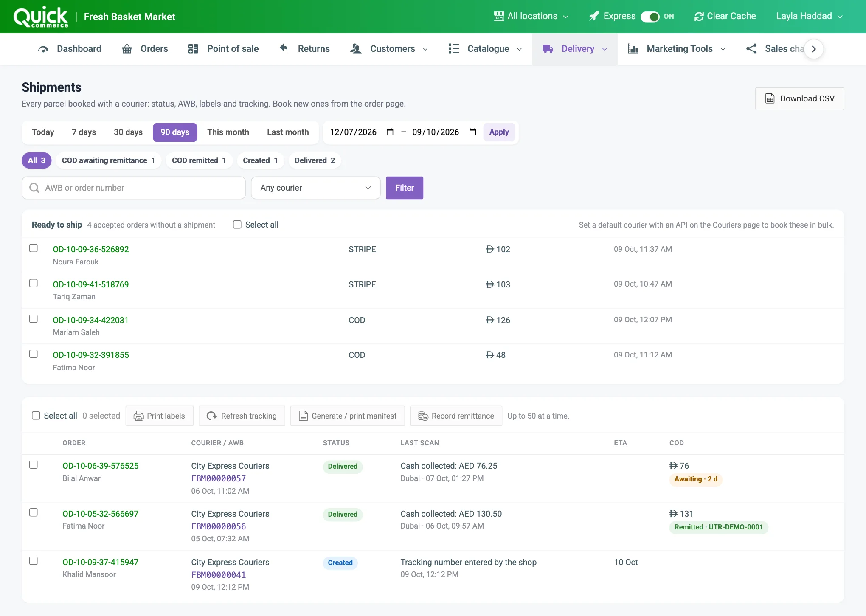This screenshot has width=866, height=616.
Task: Click the Dashboard gauge icon
Action: pyautogui.click(x=43, y=49)
